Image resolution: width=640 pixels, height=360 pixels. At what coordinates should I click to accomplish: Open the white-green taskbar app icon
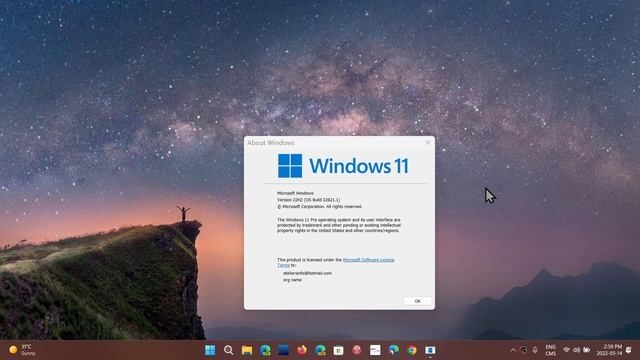338,350
